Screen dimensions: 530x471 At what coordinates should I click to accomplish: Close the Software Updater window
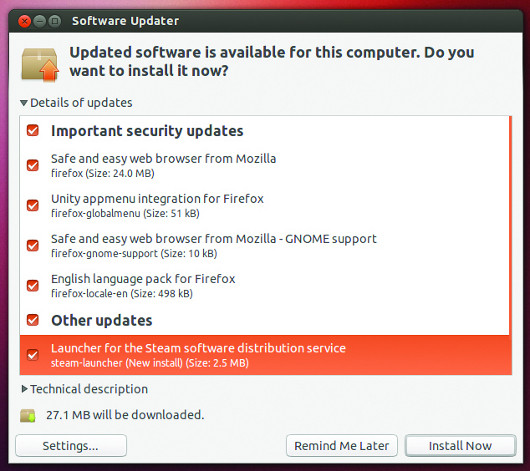24,21
